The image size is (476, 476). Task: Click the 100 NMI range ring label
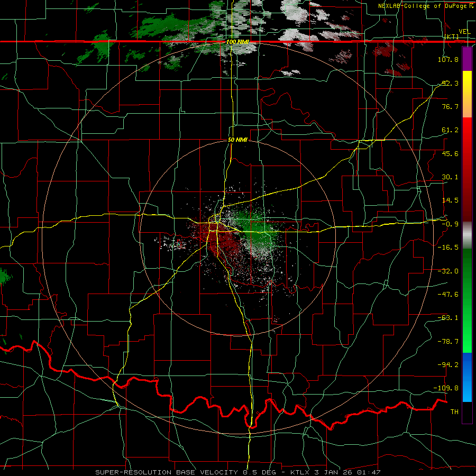[237, 42]
